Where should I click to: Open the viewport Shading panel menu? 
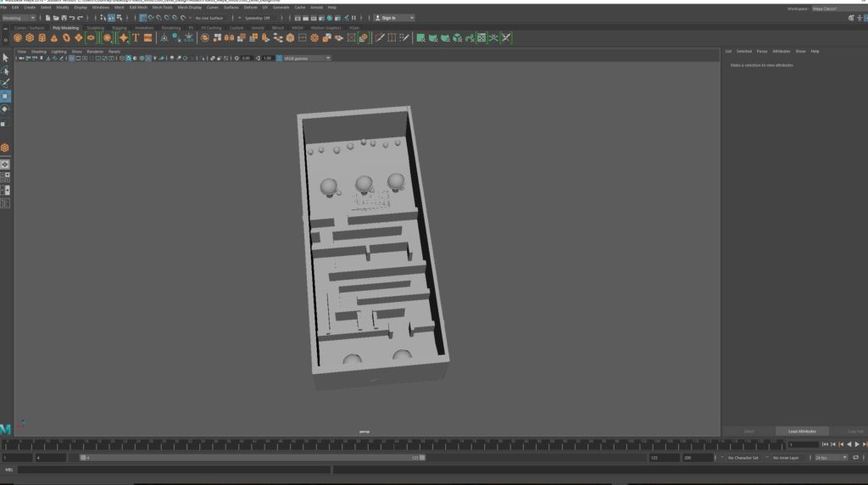[x=39, y=51]
